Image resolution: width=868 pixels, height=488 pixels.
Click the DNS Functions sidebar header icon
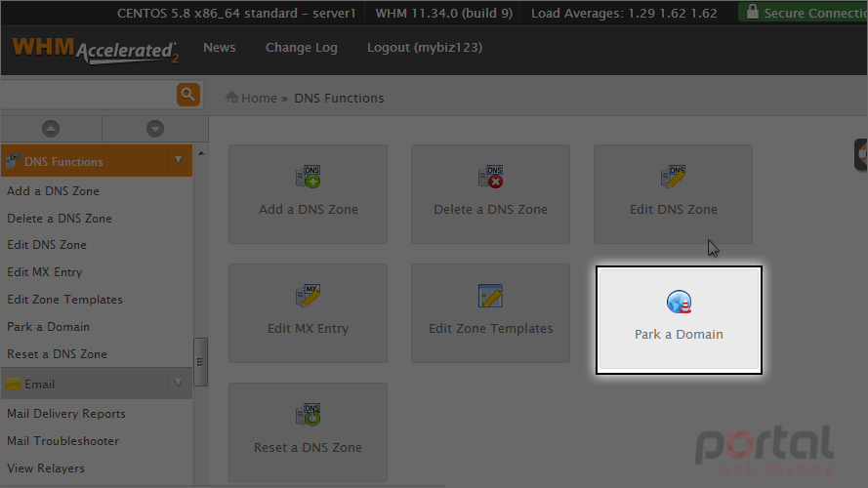pos(13,161)
